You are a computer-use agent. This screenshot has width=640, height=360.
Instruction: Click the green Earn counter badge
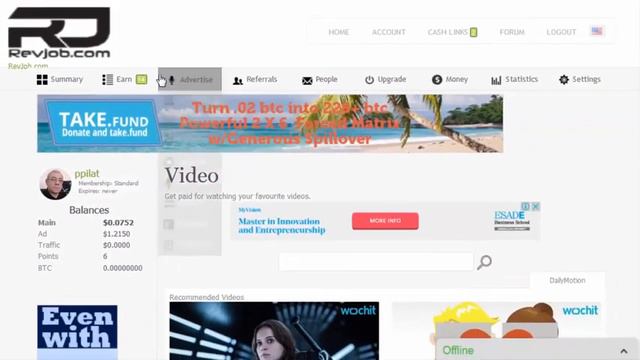point(142,79)
